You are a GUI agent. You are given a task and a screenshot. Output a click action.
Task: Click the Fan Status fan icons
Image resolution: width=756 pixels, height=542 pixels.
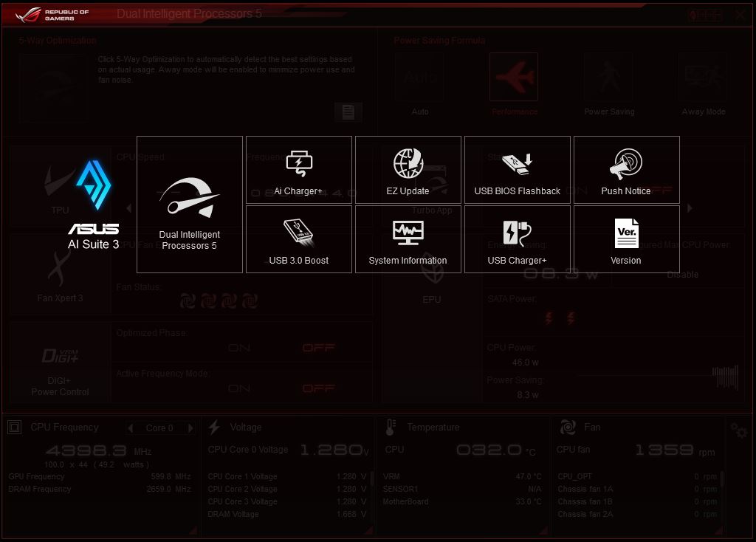coord(219,301)
